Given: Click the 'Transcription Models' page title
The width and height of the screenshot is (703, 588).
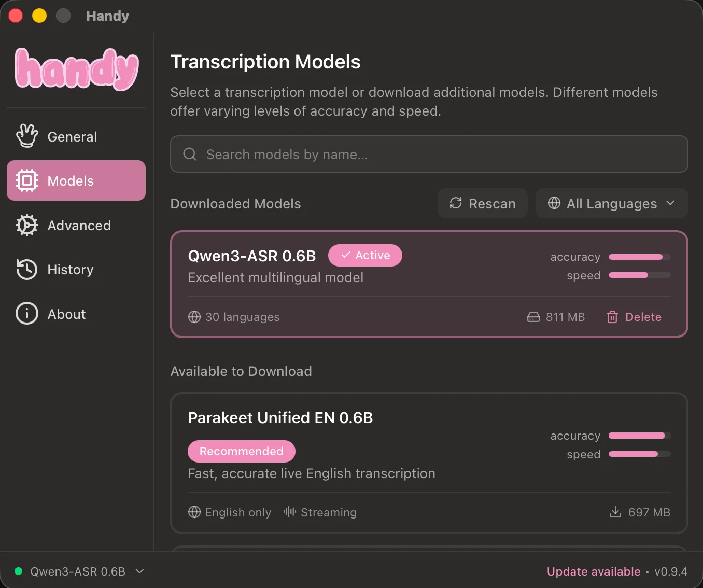Looking at the screenshot, I should coord(265,62).
